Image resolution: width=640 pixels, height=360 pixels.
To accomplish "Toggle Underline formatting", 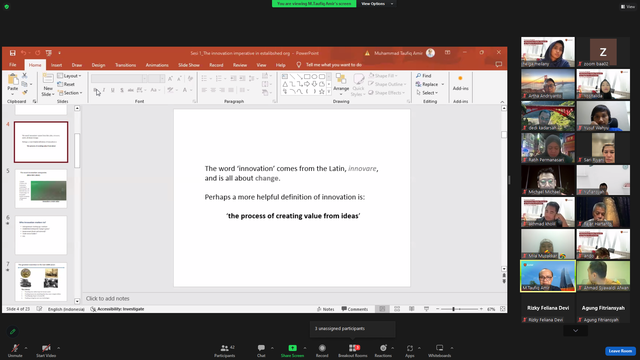I will (113, 90).
